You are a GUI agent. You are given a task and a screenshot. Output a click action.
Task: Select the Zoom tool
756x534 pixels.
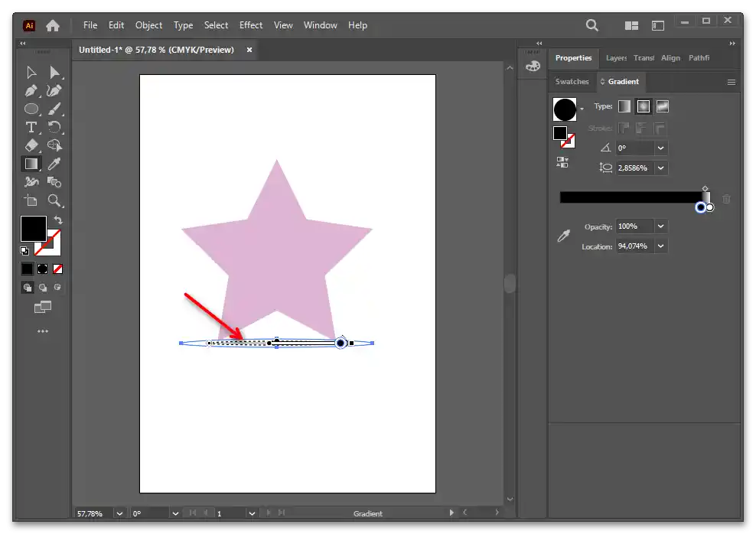pyautogui.click(x=54, y=200)
